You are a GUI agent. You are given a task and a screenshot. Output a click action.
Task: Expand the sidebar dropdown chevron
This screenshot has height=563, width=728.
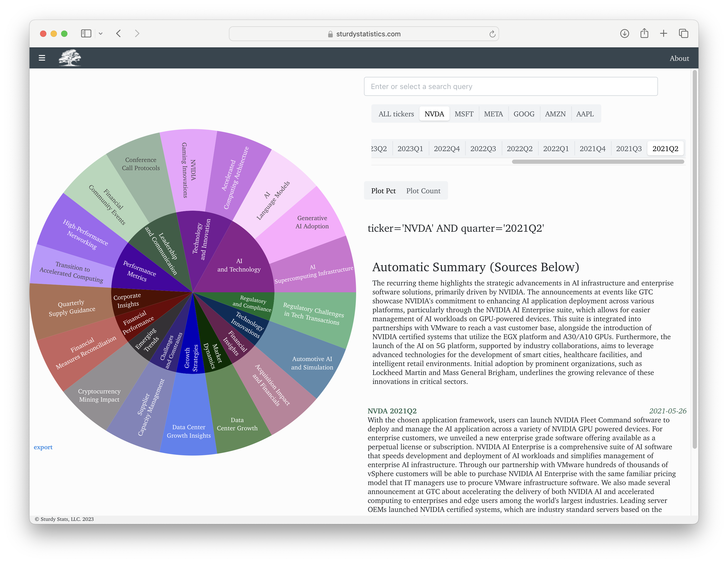click(101, 34)
